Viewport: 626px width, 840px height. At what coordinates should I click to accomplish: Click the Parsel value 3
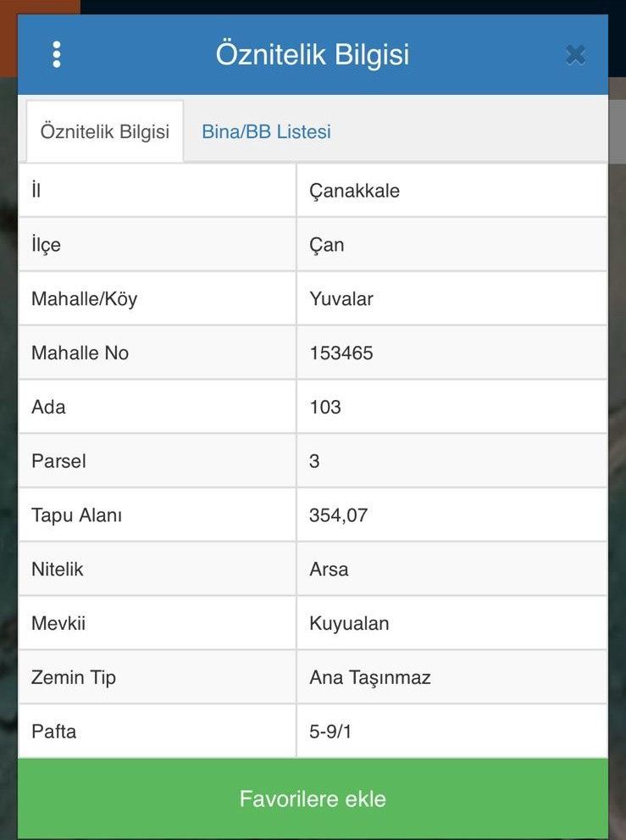tap(315, 461)
